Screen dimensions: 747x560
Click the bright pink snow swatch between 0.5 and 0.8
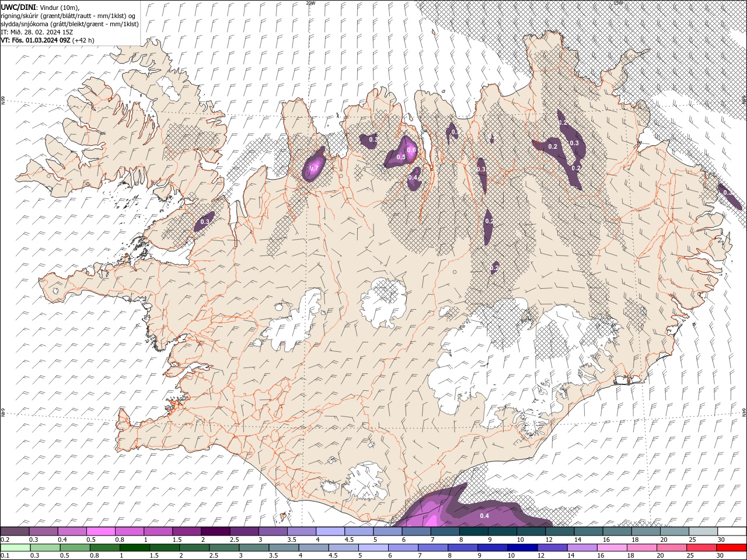[100, 531]
